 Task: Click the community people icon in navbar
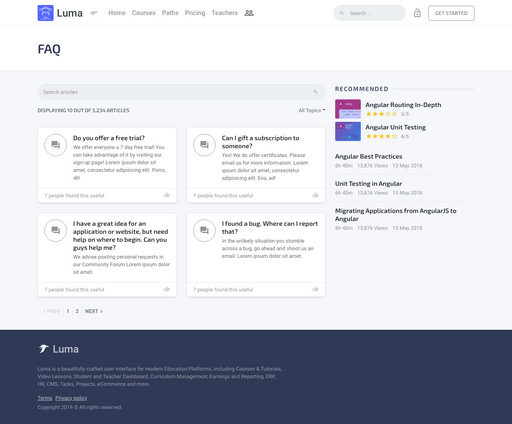(249, 13)
